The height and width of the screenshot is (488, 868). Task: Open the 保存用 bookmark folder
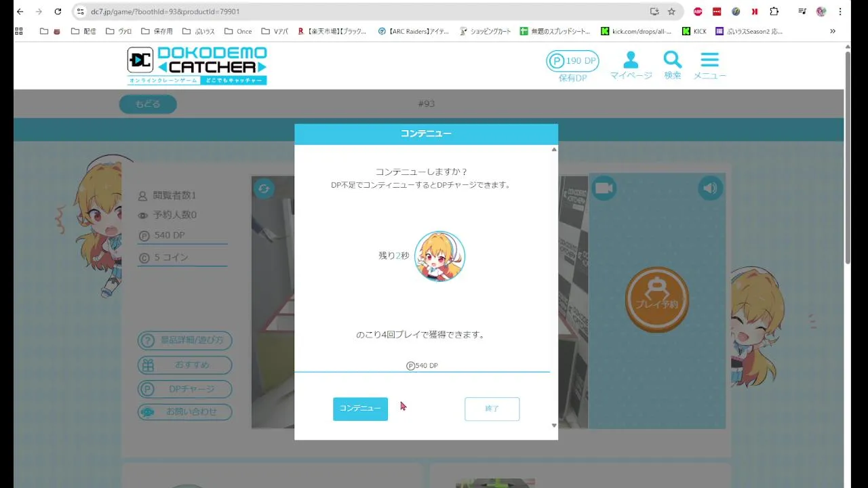tap(157, 31)
